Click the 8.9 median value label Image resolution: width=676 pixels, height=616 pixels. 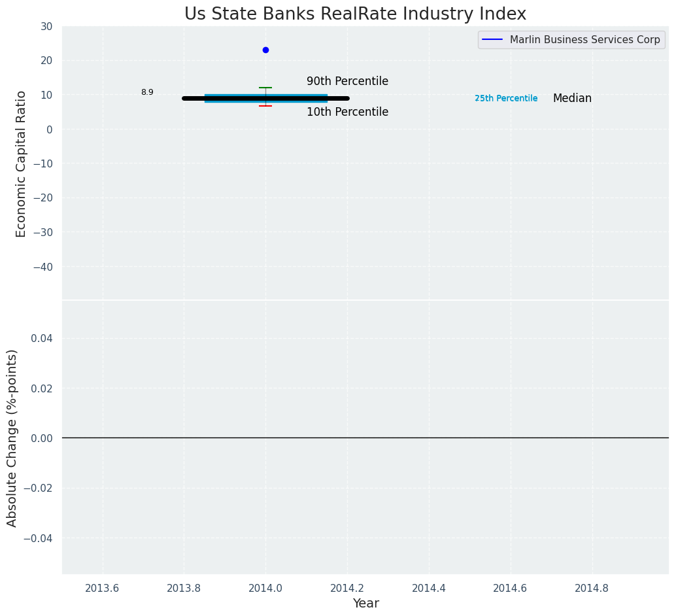(x=147, y=93)
